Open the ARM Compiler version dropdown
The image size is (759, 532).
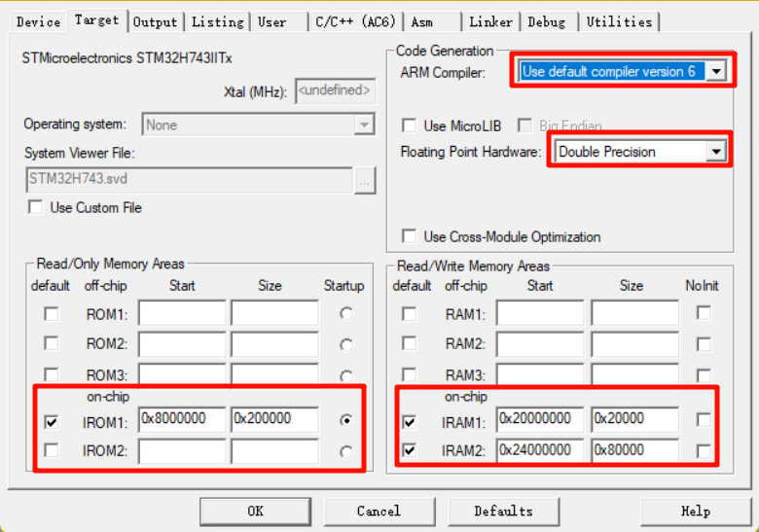click(716, 71)
